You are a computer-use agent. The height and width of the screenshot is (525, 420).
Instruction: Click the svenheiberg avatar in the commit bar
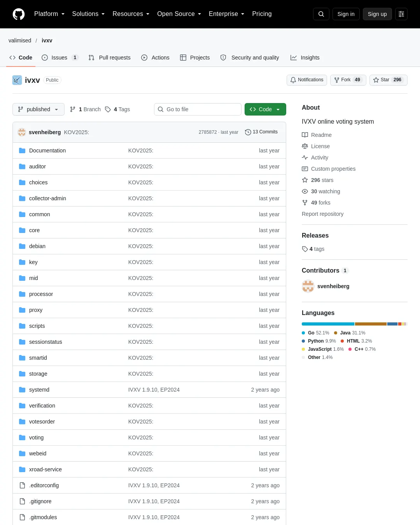(22, 132)
